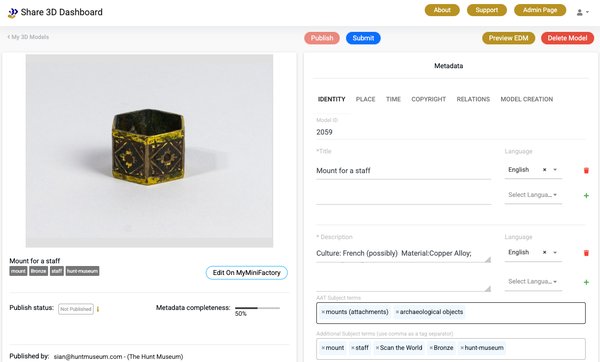
Task: Click the publish status info icon
Action: (x=98, y=309)
